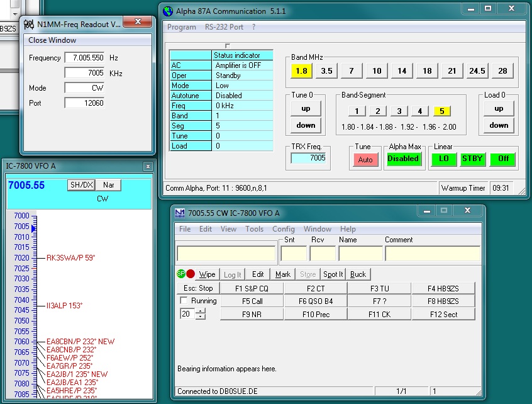
Task: Click the Frequency Hz field in Freq Readout
Action: (x=84, y=58)
